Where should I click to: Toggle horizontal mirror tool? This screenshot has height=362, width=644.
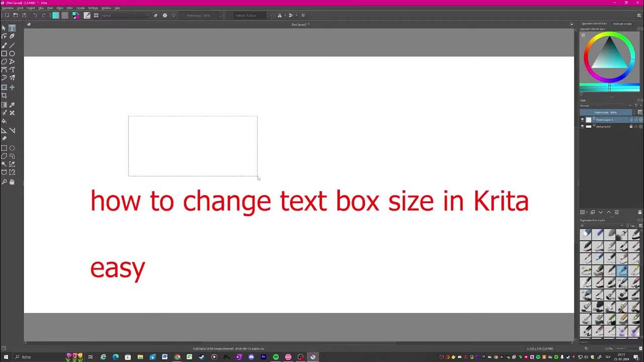point(280,15)
